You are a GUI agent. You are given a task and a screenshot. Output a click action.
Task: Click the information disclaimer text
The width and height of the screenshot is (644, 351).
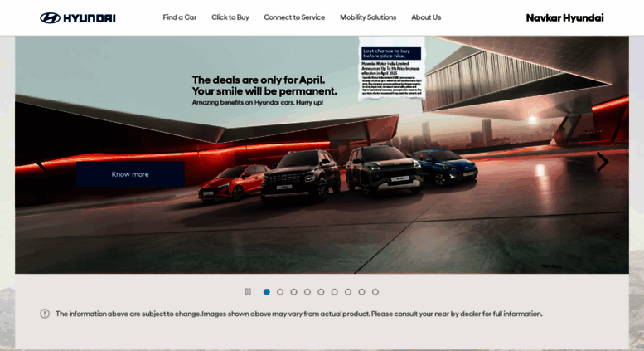299,314
